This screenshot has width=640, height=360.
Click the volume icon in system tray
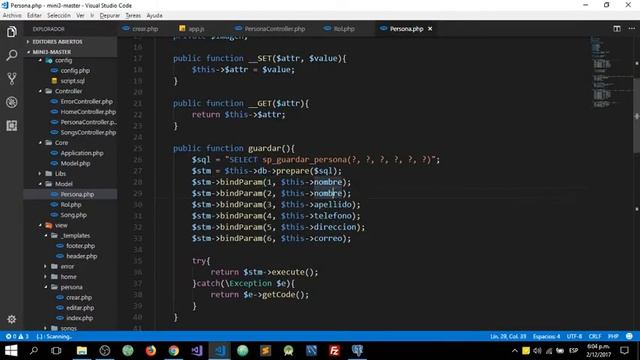[537, 351]
